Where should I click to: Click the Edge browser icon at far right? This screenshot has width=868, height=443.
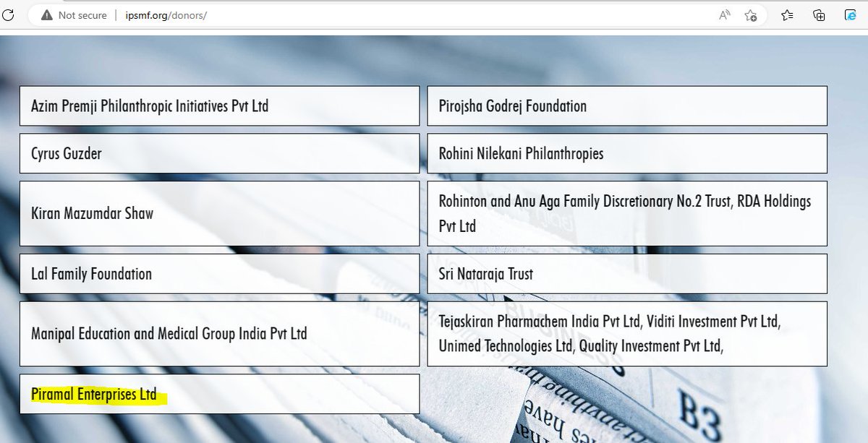pyautogui.click(x=851, y=15)
